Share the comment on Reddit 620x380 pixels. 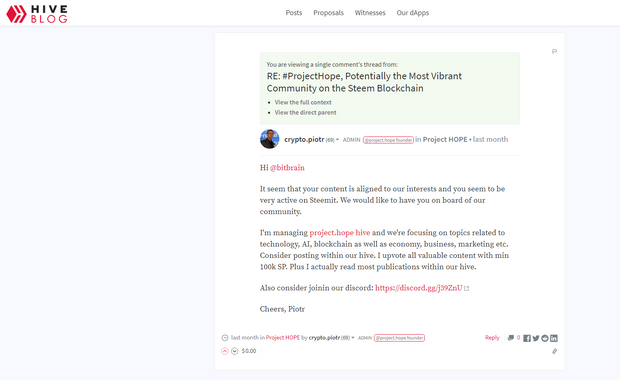pos(545,338)
